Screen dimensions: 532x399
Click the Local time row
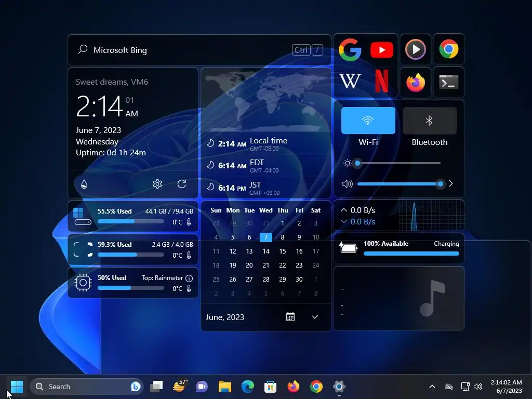(x=265, y=144)
